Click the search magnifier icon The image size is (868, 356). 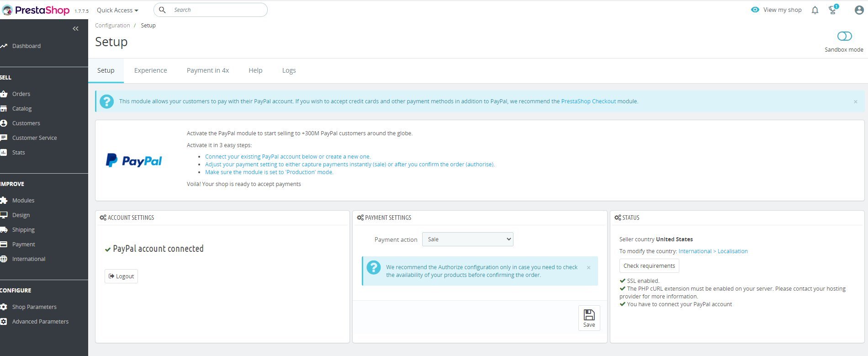click(x=162, y=10)
